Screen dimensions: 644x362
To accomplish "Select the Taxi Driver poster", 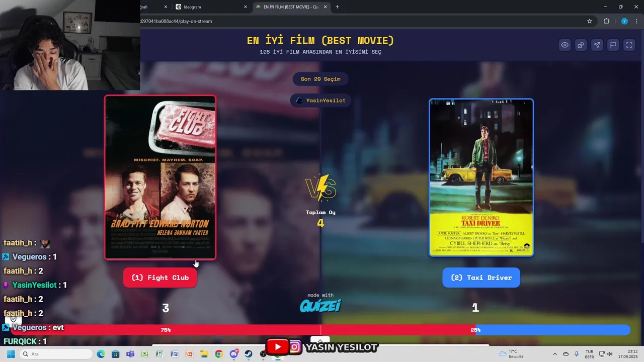I will click(481, 177).
